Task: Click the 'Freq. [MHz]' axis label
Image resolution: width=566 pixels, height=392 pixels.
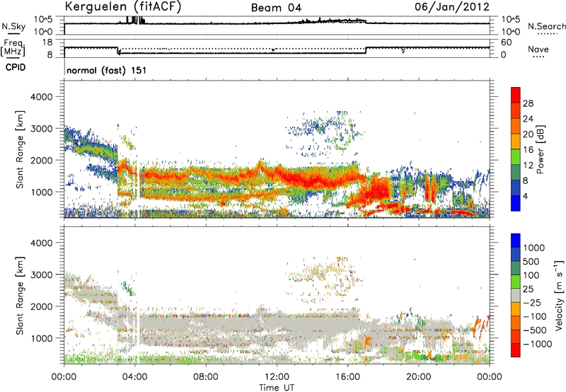Action: pos(13,48)
